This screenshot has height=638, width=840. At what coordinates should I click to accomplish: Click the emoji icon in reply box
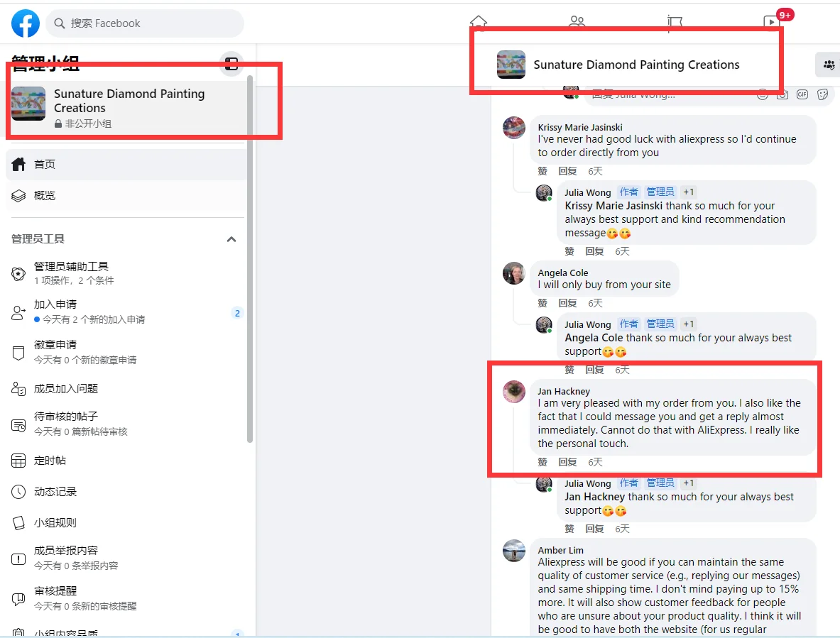763,94
